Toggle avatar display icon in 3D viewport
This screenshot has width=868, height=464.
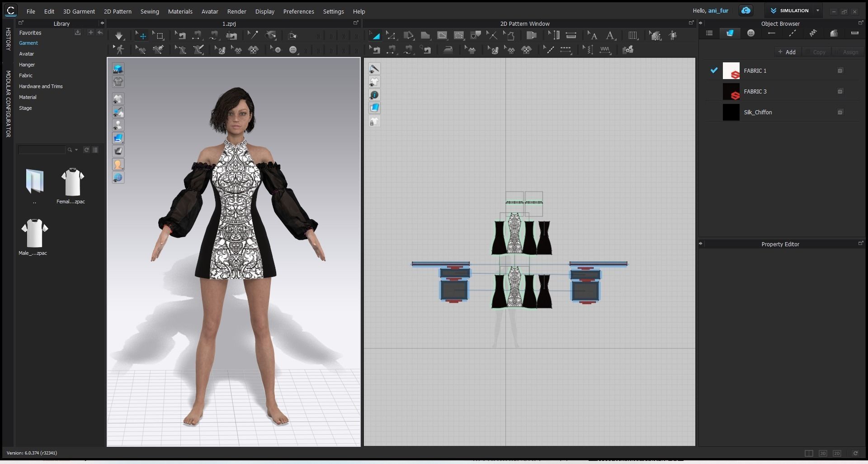pyautogui.click(x=118, y=125)
